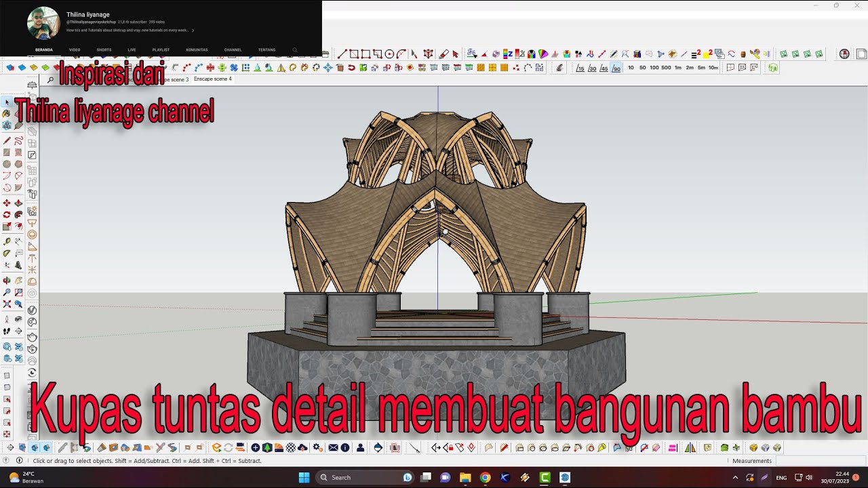The height and width of the screenshot is (488, 868).
Task: Click the Zoom magnifier tool
Action: click(7, 291)
